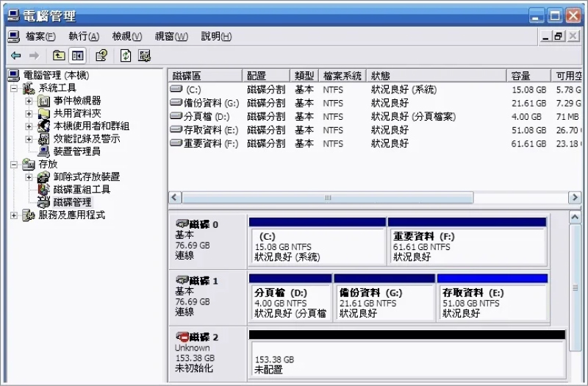Expand the 服務及應用程式 node

(x=14, y=215)
